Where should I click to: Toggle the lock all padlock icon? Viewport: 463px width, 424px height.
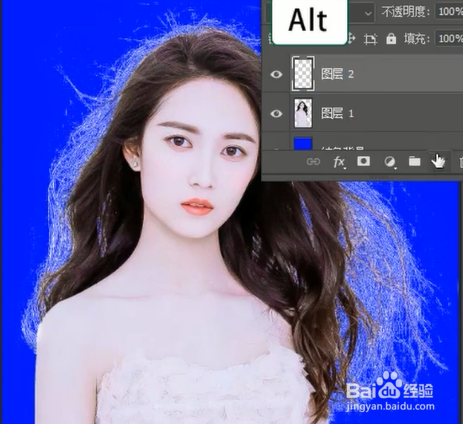(x=391, y=39)
